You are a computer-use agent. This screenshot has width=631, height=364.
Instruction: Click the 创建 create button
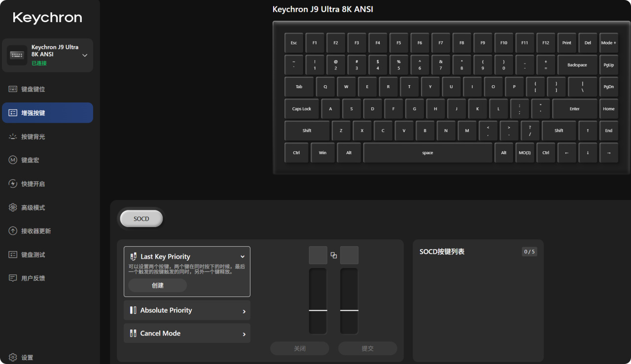coord(158,285)
